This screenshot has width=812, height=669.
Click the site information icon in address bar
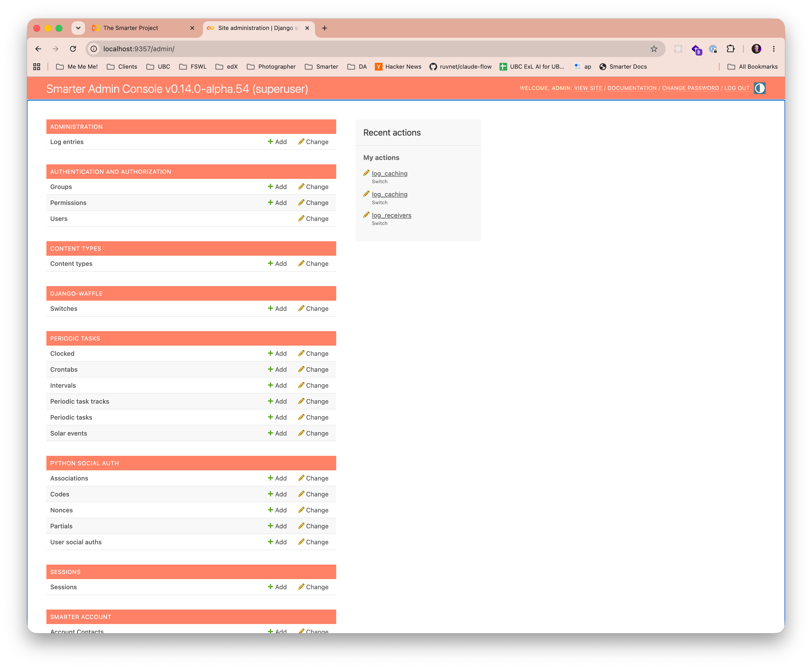[x=93, y=49]
